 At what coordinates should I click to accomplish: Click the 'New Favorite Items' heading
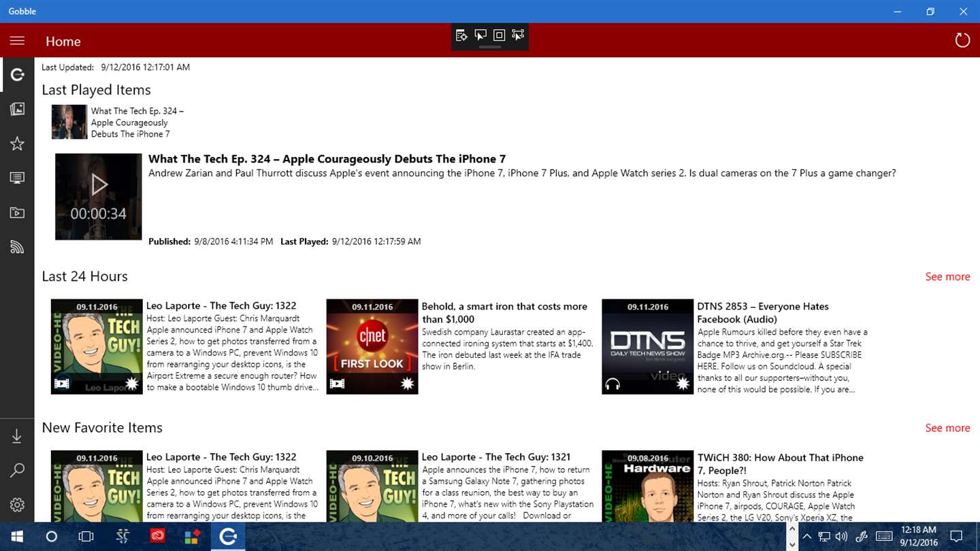[102, 428]
